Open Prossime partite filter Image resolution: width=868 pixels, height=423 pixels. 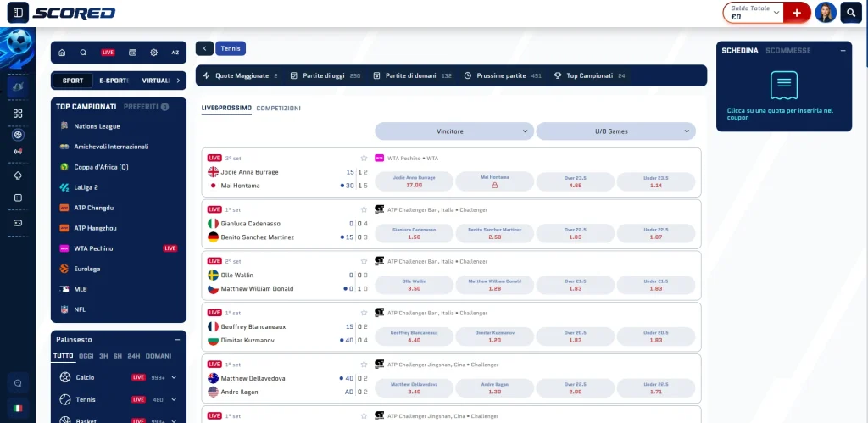(503, 75)
